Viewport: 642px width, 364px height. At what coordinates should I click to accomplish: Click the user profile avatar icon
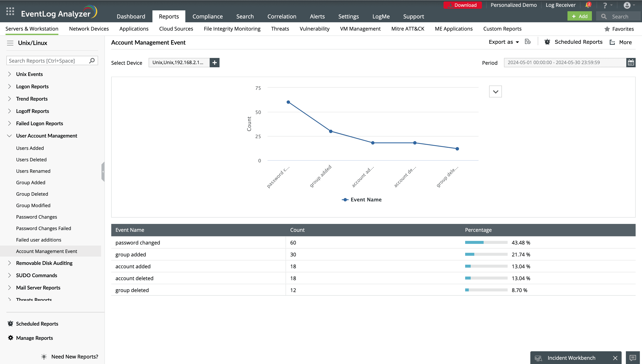(627, 5)
